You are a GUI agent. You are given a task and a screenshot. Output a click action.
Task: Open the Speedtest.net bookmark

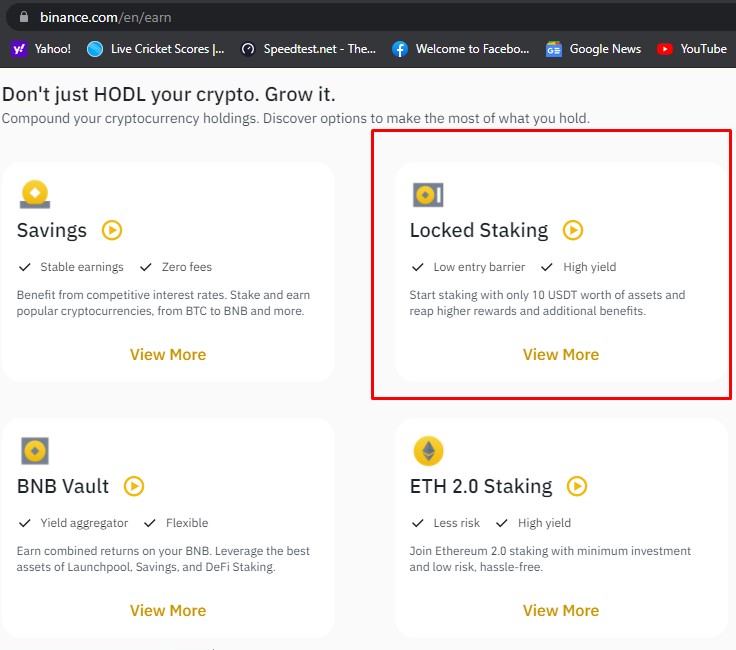pyautogui.click(x=308, y=49)
